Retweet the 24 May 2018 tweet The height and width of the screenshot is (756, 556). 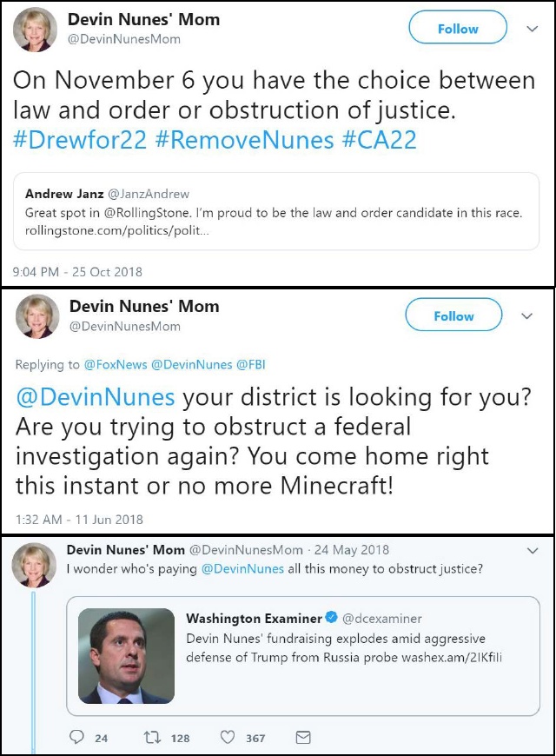[152, 738]
